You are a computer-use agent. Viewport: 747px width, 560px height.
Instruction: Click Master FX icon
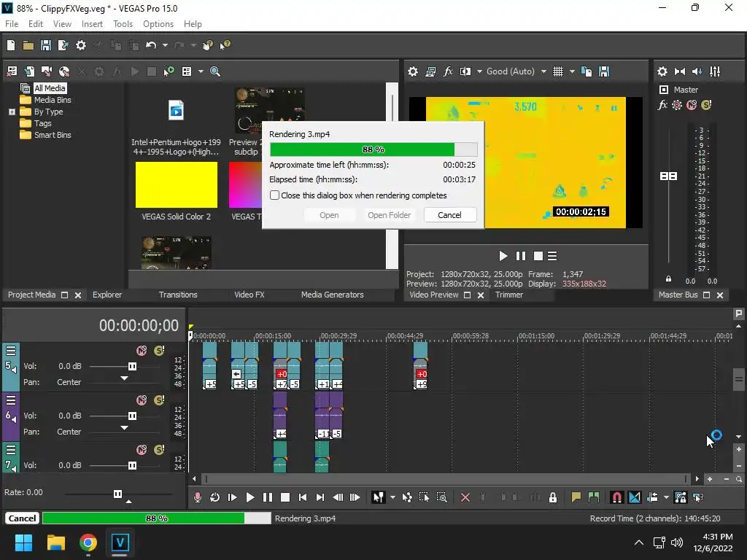(662, 105)
